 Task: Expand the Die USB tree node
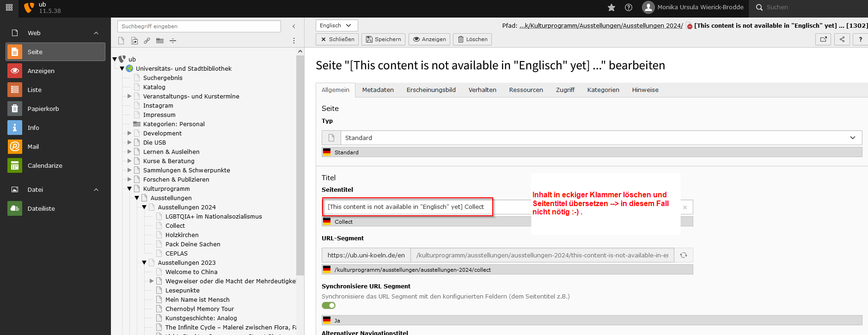129,142
